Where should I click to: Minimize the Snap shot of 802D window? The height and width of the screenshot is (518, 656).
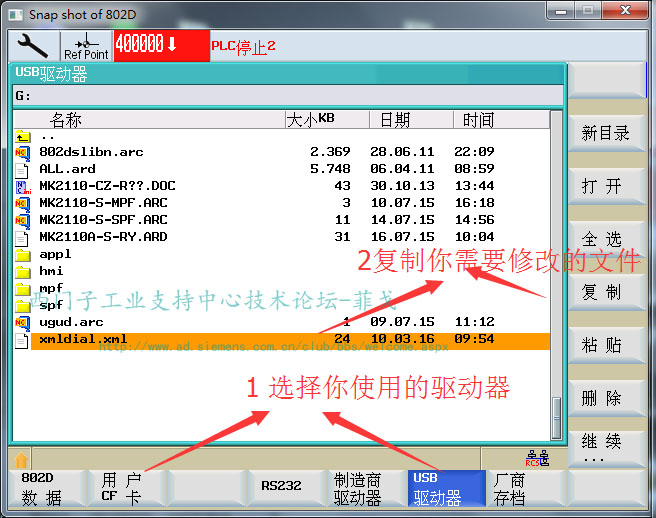[x=561, y=11]
